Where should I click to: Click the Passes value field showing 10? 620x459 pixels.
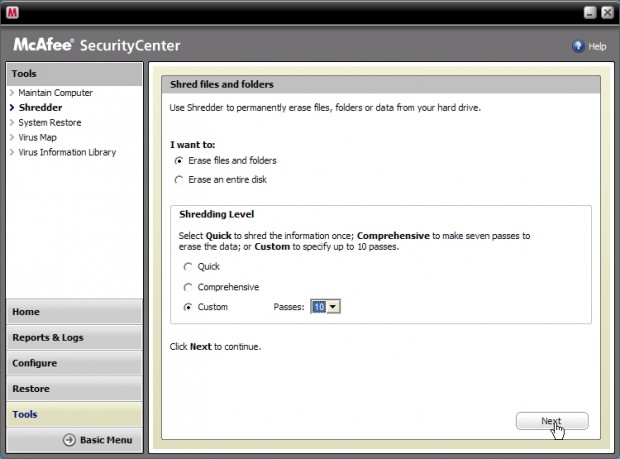pos(319,307)
